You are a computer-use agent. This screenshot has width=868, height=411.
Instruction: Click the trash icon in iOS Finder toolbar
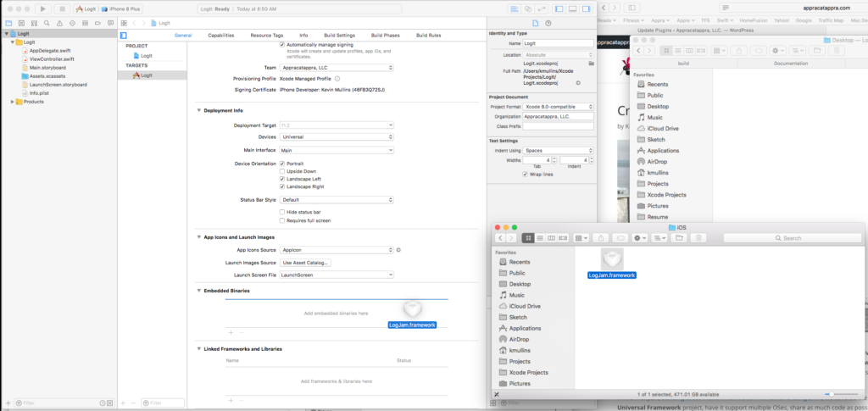coord(698,238)
